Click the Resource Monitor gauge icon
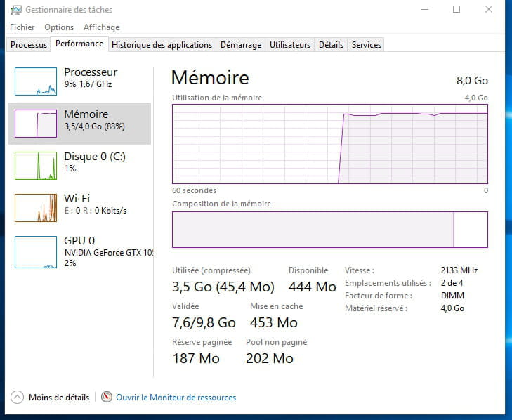This screenshot has width=512, height=420. [x=107, y=397]
